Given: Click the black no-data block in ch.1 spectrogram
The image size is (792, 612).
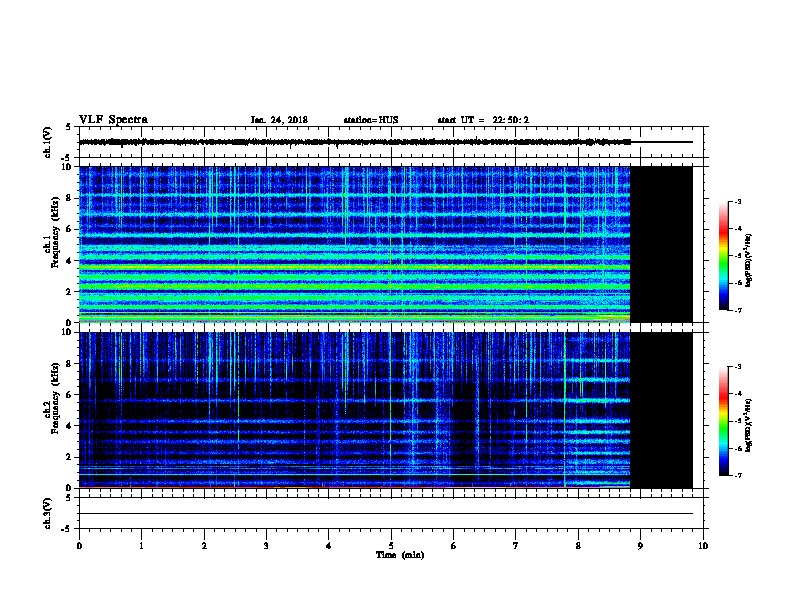Looking at the screenshot, I should pyautogui.click(x=661, y=244).
